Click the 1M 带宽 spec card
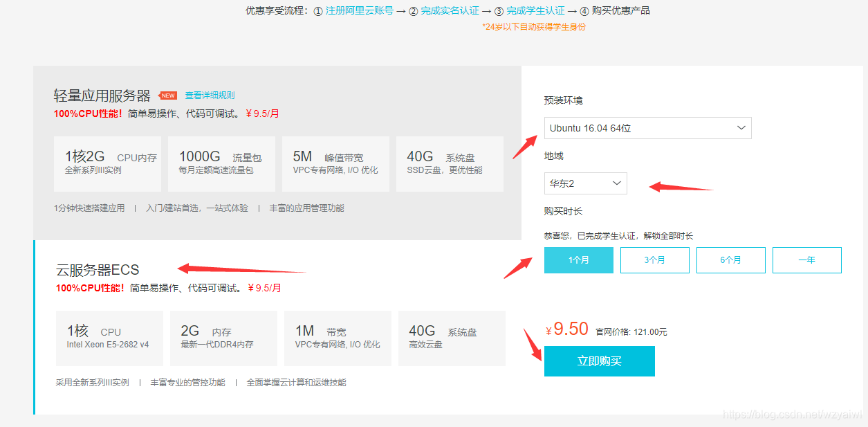The height and width of the screenshot is (427, 868). click(338, 338)
